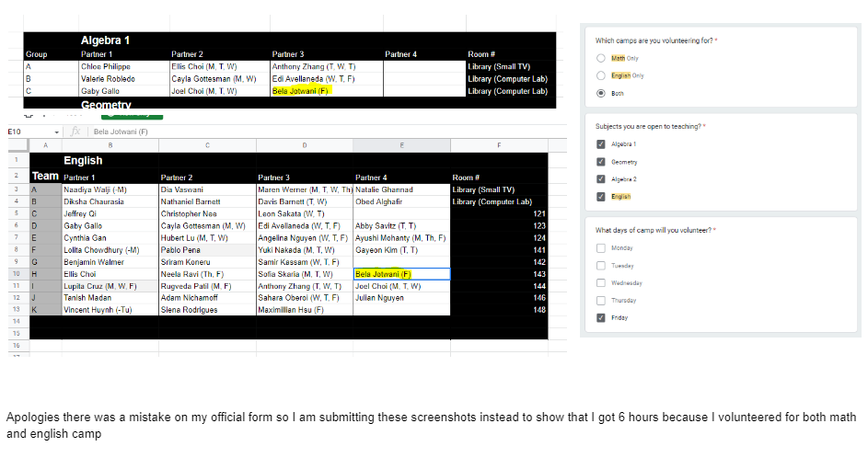Select column B header in English sheet

[110, 145]
